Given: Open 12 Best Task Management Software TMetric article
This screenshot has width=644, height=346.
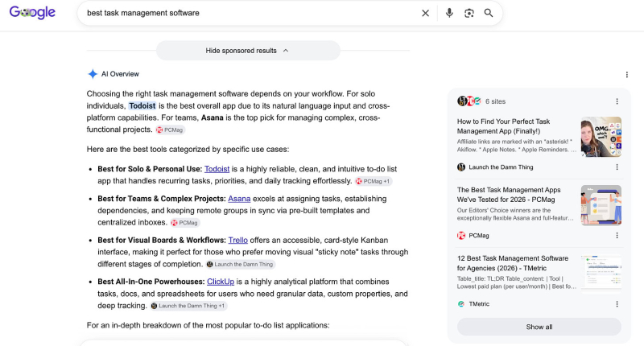Looking at the screenshot, I should coord(513,263).
